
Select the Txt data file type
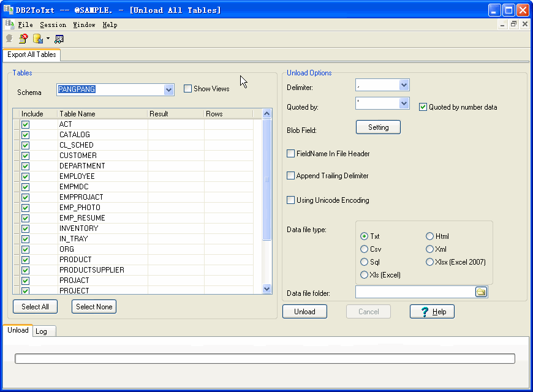tap(364, 236)
